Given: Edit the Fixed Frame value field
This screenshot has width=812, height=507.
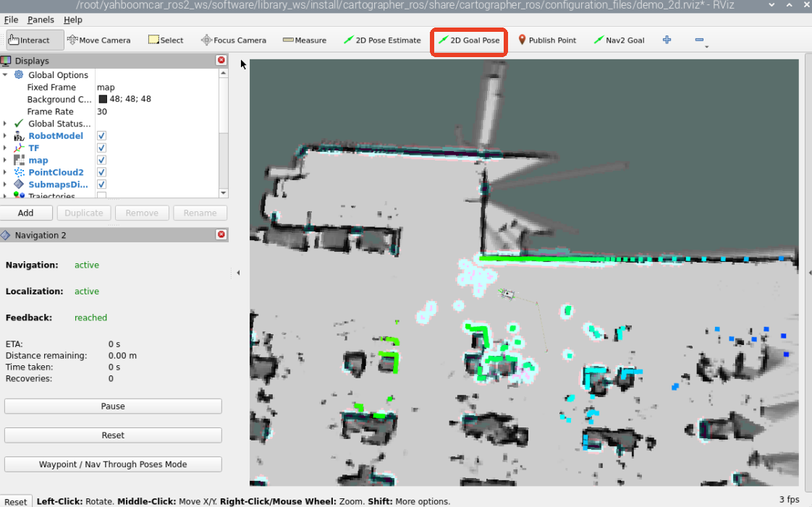Looking at the screenshot, I should 158,87.
